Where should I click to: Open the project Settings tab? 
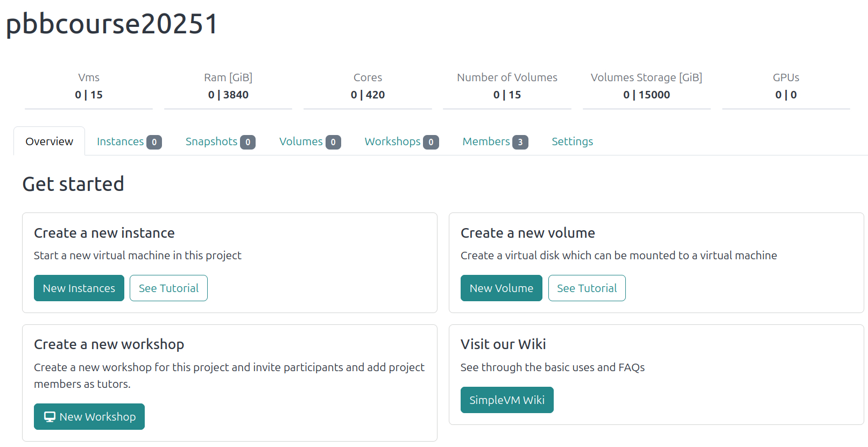click(572, 141)
